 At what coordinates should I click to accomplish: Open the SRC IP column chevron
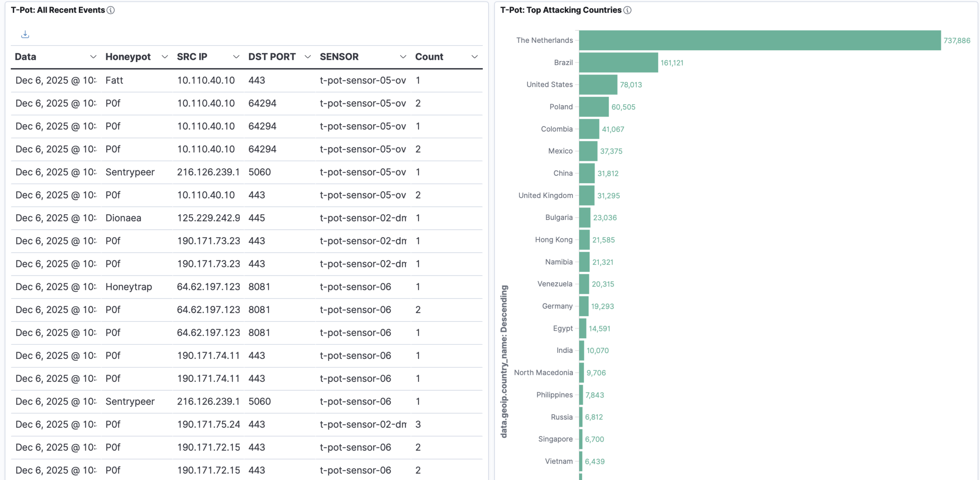tap(236, 57)
